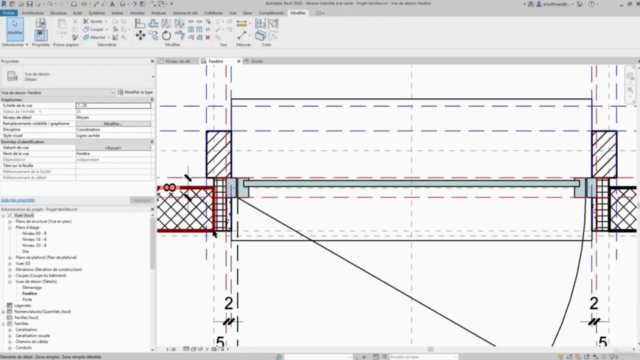Image resolution: width=640 pixels, height=360 pixels.
Task: Select the Align tool
Action: (140, 23)
